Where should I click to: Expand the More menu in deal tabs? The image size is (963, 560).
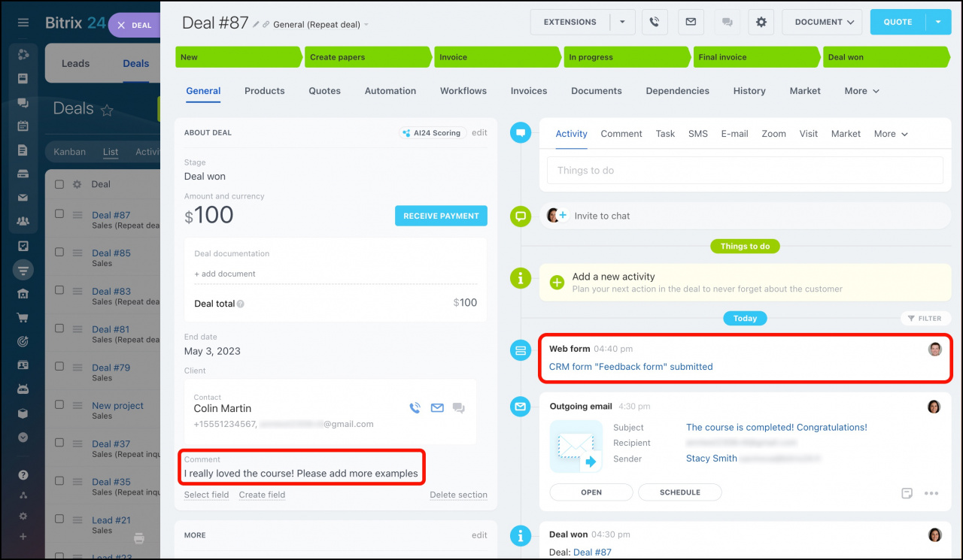(x=861, y=91)
